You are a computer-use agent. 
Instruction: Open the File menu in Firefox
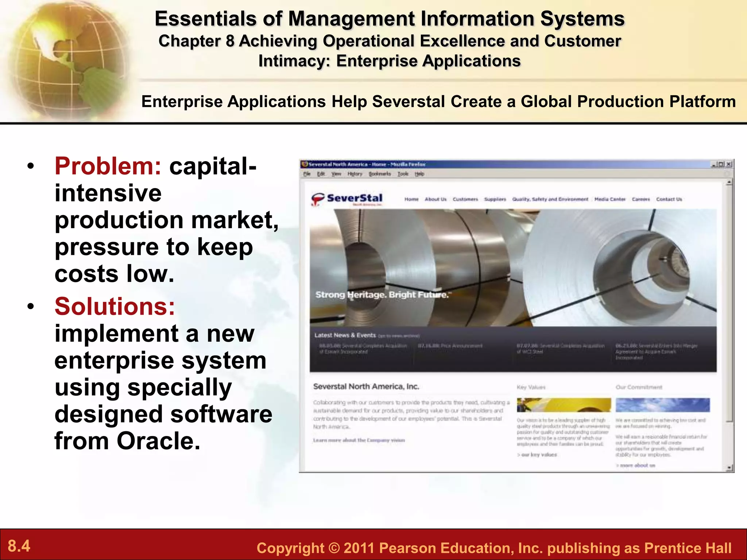point(307,174)
